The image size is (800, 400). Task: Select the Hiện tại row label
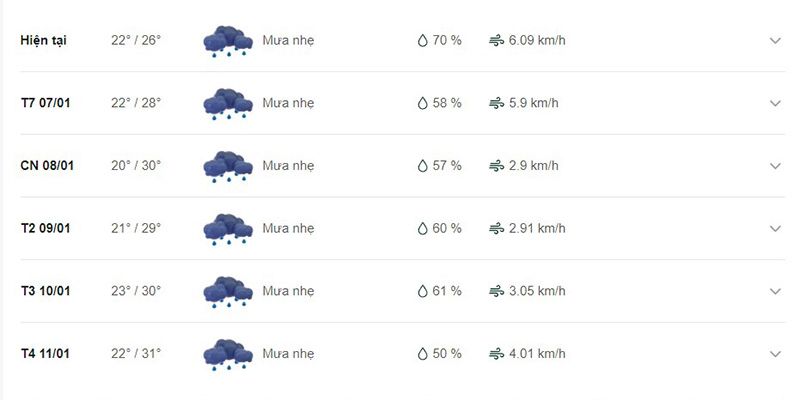tap(43, 41)
